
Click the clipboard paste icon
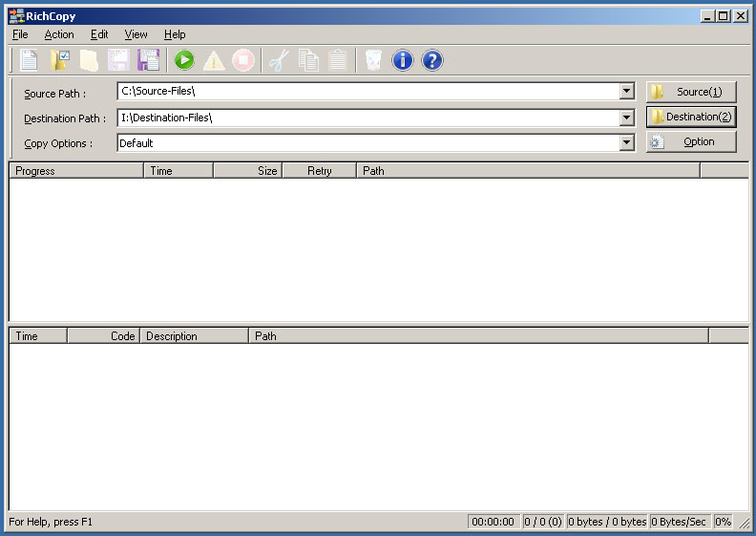pos(338,60)
